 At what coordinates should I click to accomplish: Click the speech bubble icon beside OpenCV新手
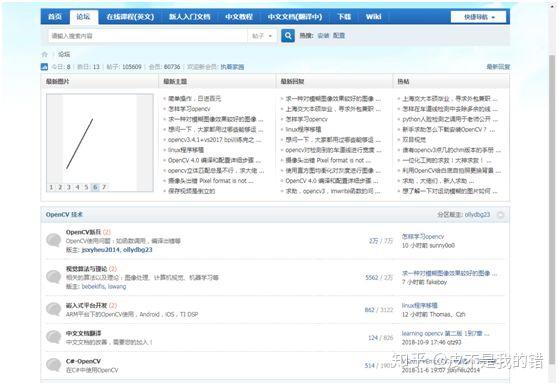click(53, 240)
